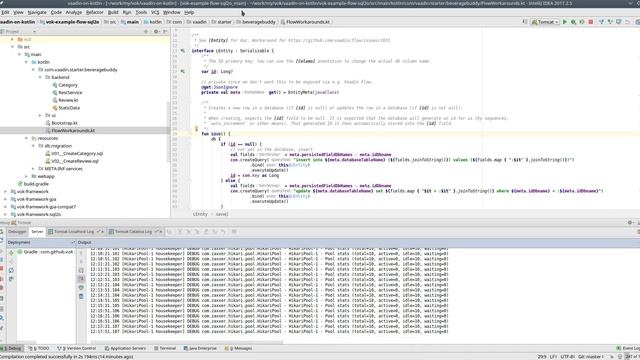Open Java Enterprise tool window

[x=200, y=348]
